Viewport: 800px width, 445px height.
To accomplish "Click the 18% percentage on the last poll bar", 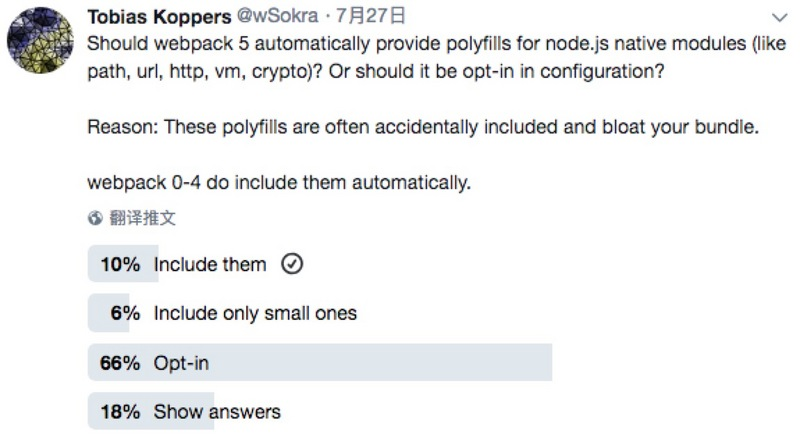I will click(x=120, y=411).
